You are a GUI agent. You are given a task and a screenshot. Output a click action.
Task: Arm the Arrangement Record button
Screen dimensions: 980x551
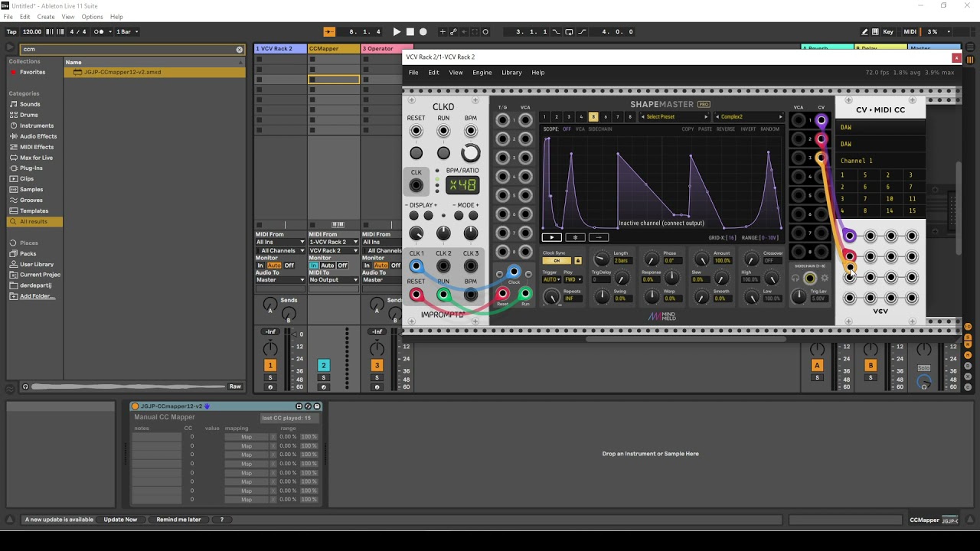(x=423, y=31)
